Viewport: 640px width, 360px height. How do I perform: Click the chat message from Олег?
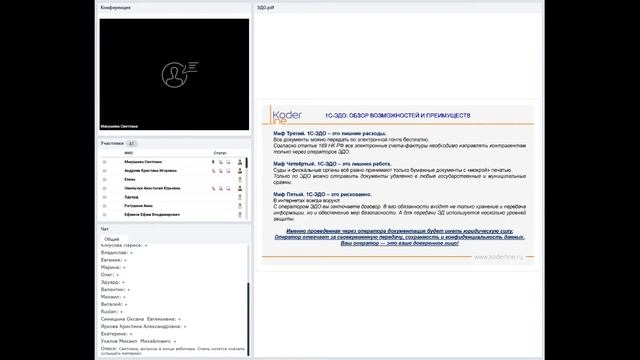pos(110,275)
